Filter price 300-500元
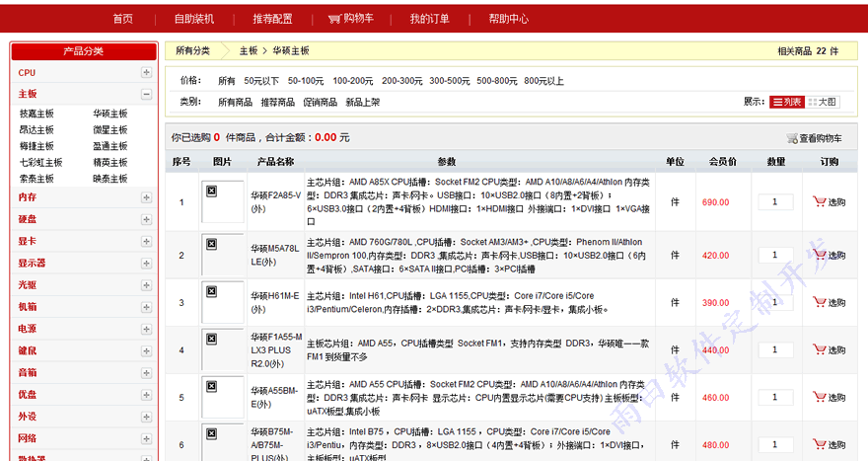 pyautogui.click(x=450, y=81)
